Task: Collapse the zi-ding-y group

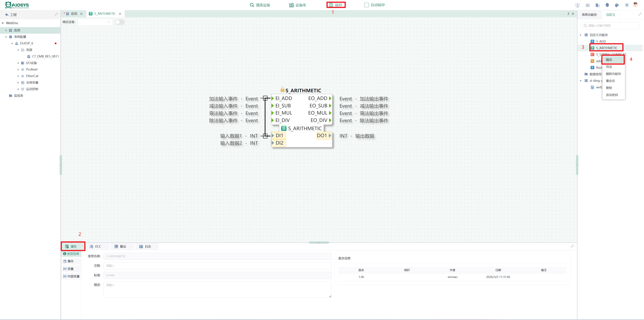Action: 581,81
